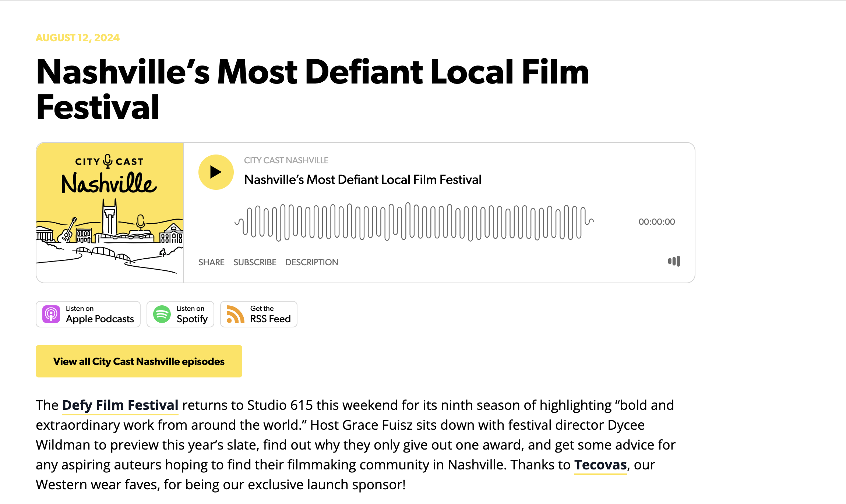The width and height of the screenshot is (846, 504).
Task: Play the podcast episode
Action: coord(216,172)
